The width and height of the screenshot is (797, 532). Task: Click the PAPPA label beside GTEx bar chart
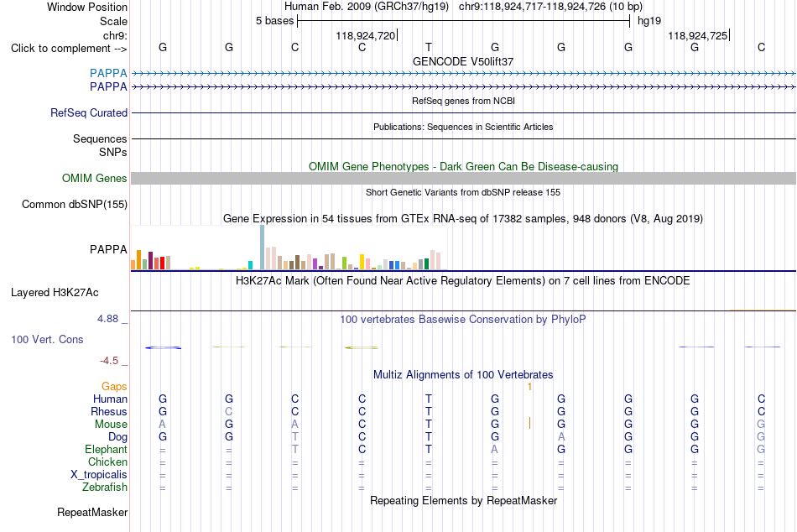pos(108,250)
